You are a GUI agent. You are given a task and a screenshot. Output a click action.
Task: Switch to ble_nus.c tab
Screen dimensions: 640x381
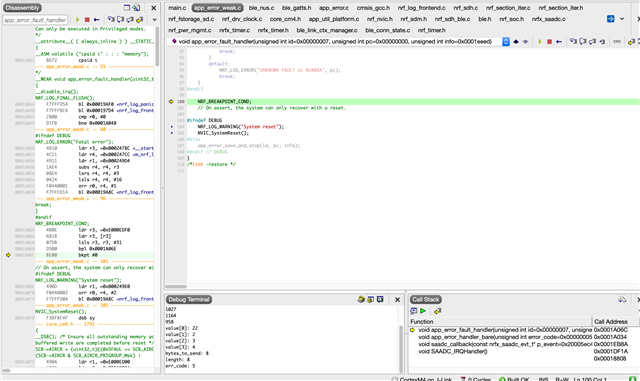[x=261, y=8]
